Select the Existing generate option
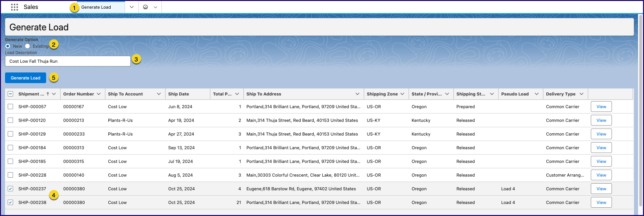644x216 pixels. coord(27,46)
